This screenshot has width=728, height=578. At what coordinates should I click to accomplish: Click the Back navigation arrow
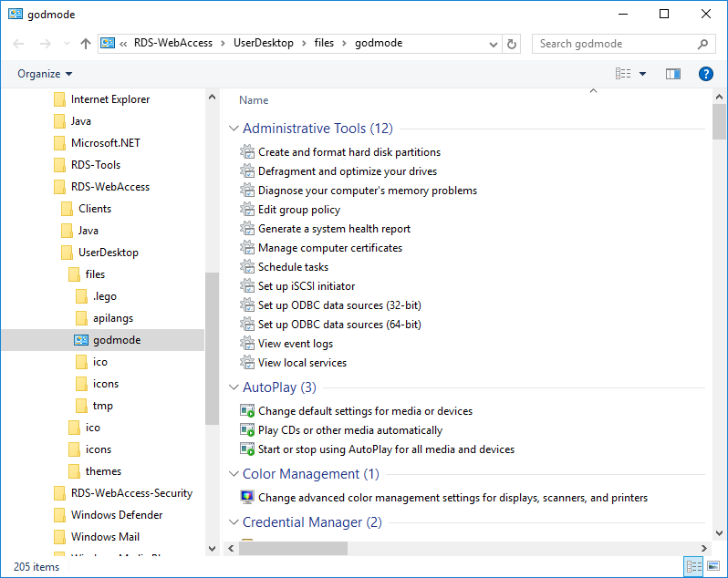click(18, 44)
